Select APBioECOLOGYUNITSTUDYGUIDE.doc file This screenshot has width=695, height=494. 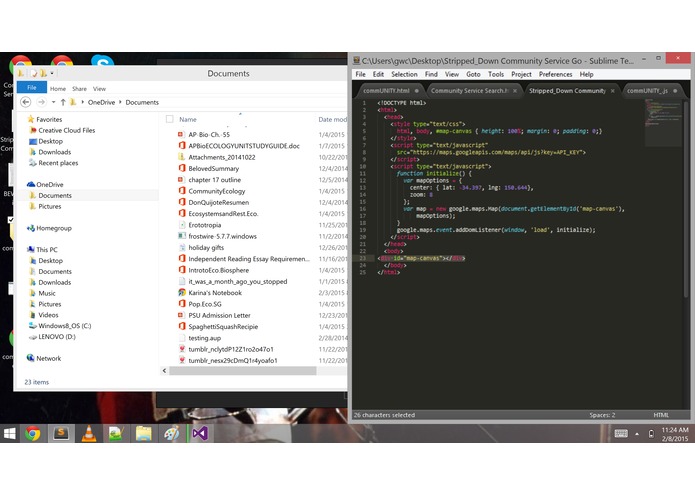[x=244, y=146]
